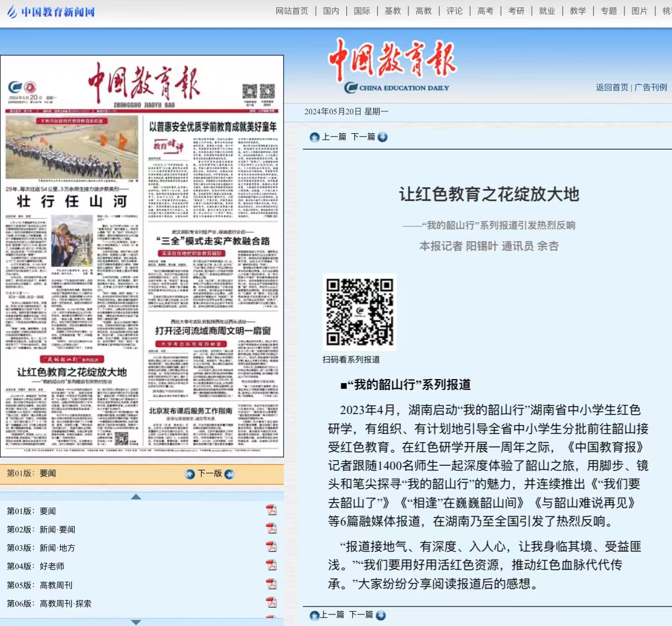Click the article title 让红色教育之花绽放大地
Screen dimensions: 672x626
pos(489,194)
